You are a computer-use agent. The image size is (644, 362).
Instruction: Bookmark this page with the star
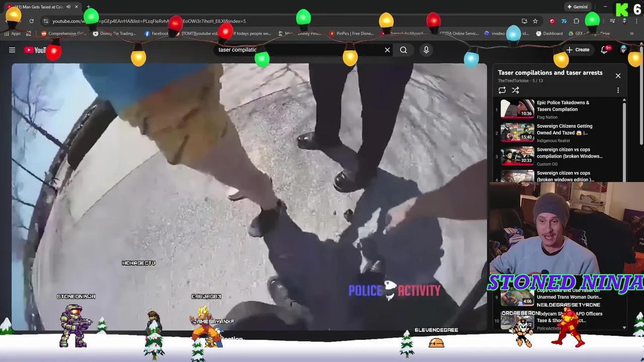click(535, 21)
